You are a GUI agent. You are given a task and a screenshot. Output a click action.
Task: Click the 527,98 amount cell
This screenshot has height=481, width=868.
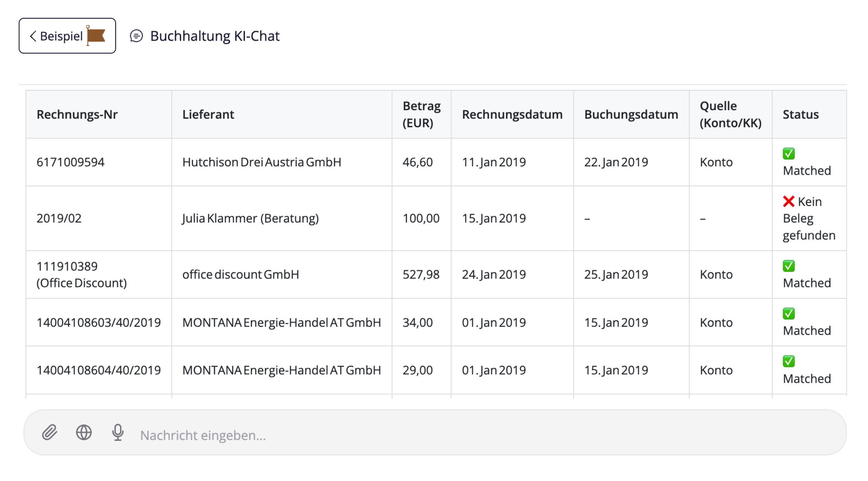(x=421, y=274)
